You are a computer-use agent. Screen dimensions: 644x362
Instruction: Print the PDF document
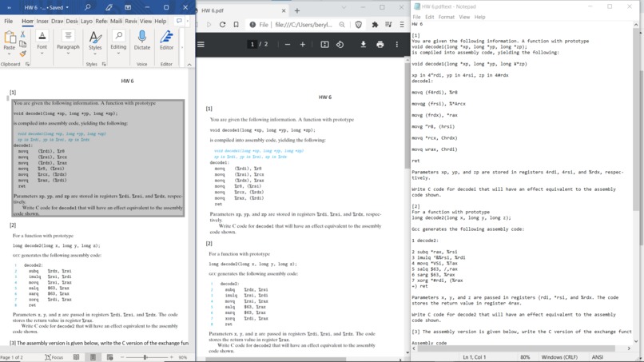380,45
